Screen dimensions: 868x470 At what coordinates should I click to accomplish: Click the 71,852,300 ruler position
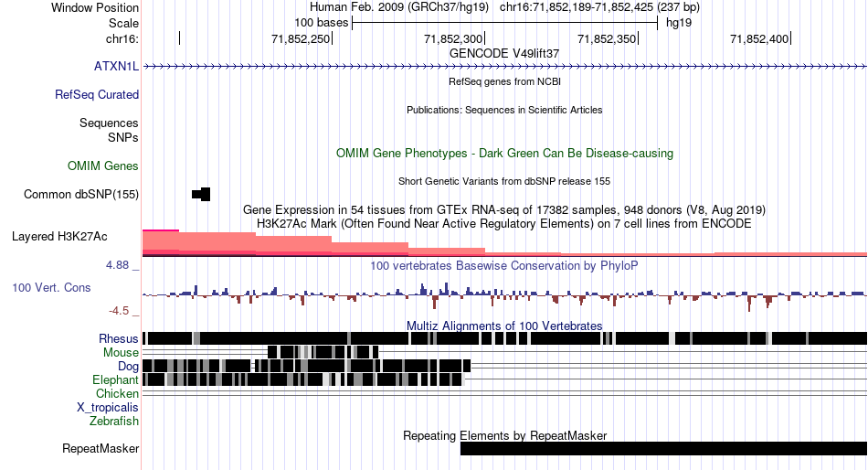pyautogui.click(x=453, y=39)
